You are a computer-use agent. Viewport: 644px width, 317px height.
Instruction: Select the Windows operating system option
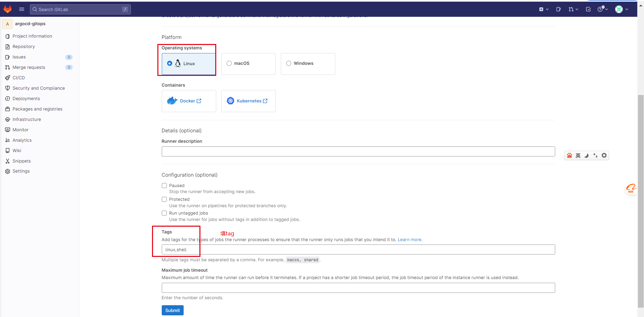(289, 63)
